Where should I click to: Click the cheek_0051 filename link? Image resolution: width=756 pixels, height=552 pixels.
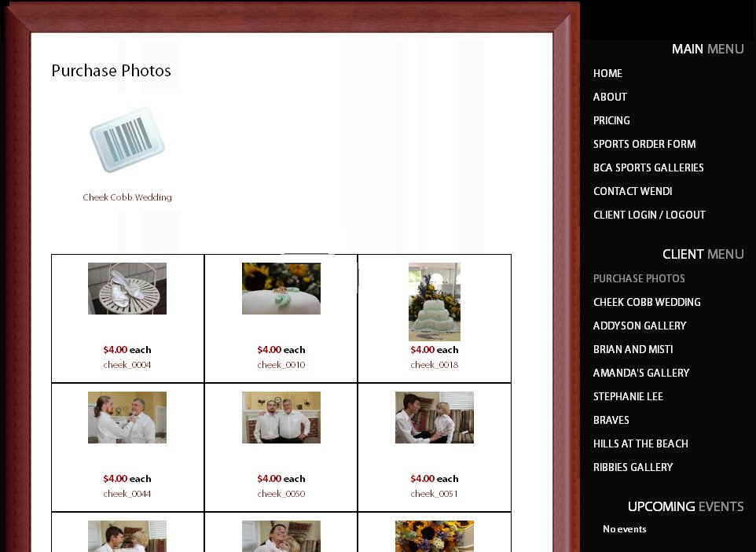click(x=435, y=494)
